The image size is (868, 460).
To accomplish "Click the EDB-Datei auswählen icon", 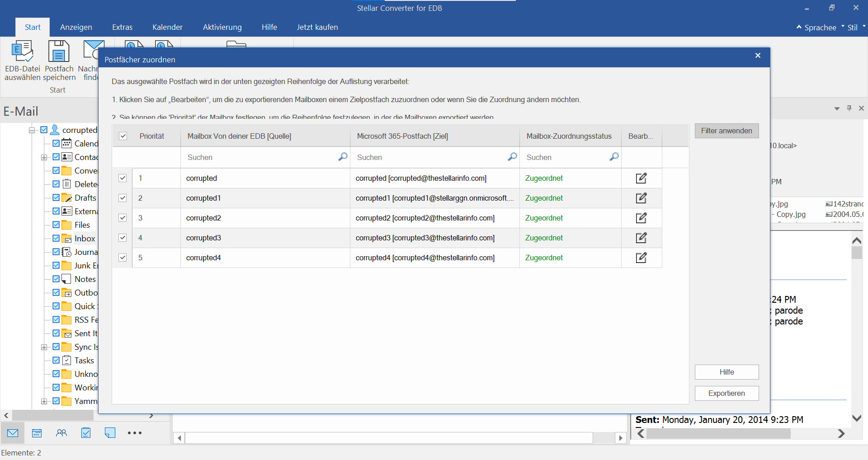I will click(22, 51).
